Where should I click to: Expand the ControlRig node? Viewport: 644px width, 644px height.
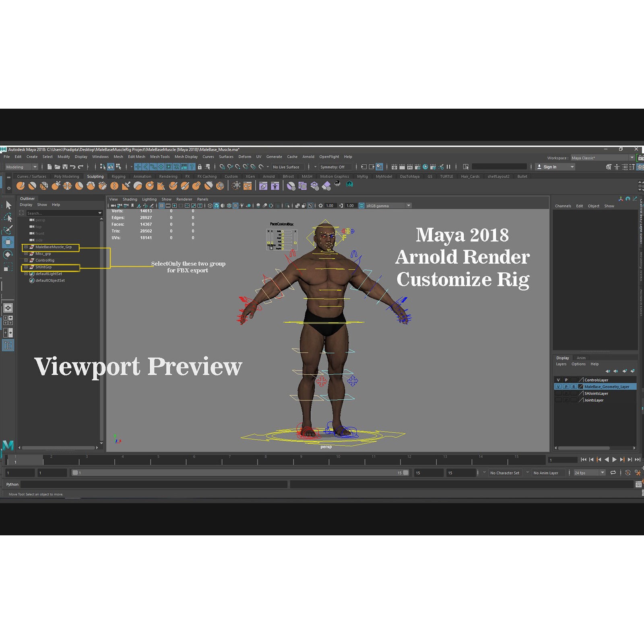point(26,260)
